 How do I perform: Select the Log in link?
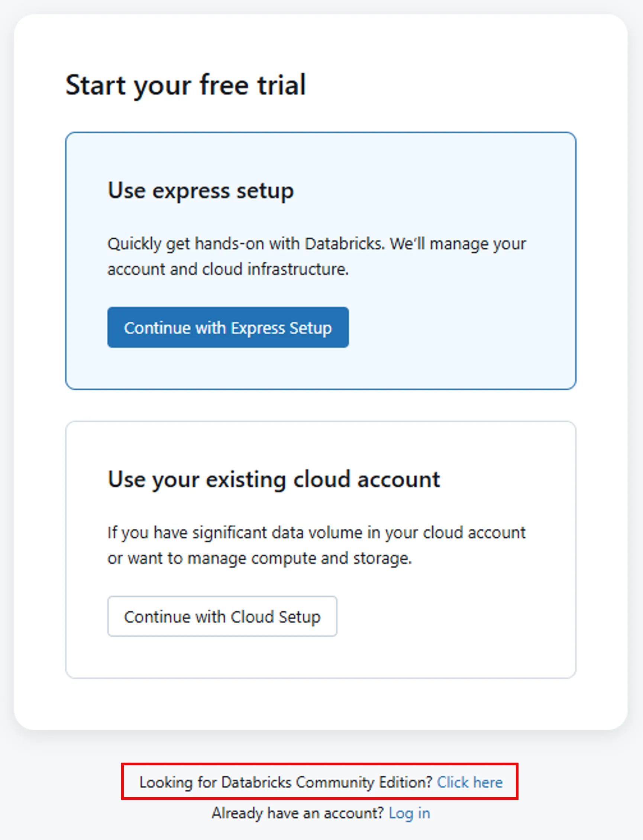point(410,813)
